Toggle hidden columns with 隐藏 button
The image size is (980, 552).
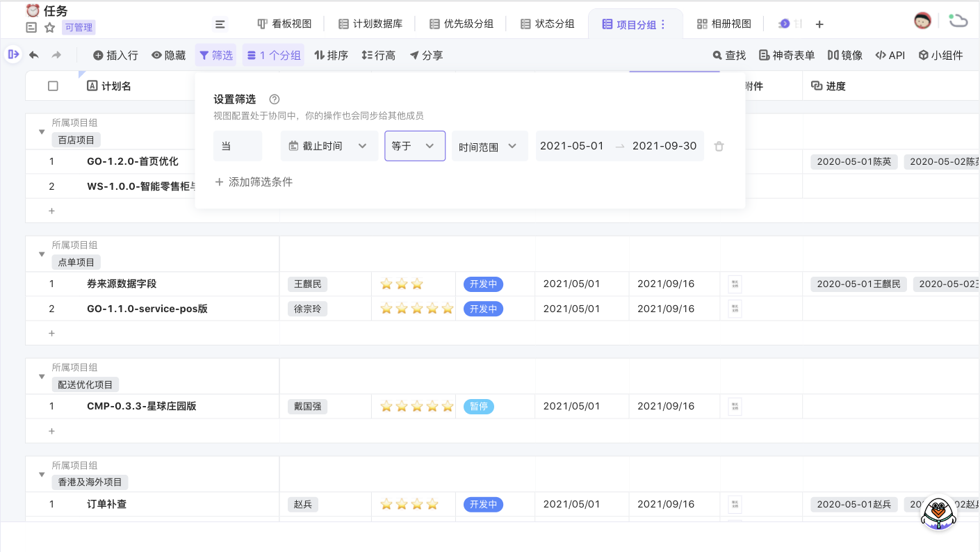click(168, 55)
